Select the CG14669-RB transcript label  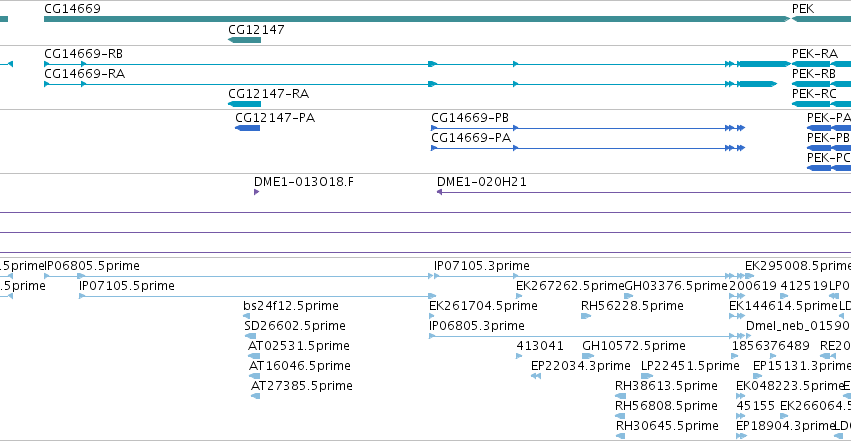click(x=84, y=54)
